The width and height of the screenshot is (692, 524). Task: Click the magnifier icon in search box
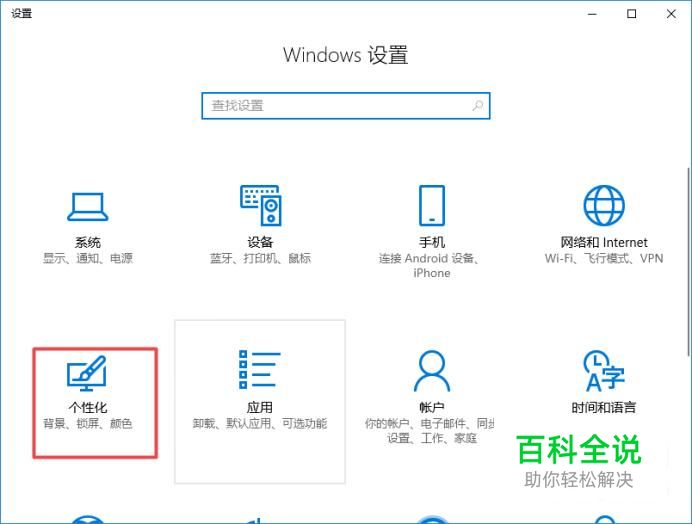pos(478,106)
